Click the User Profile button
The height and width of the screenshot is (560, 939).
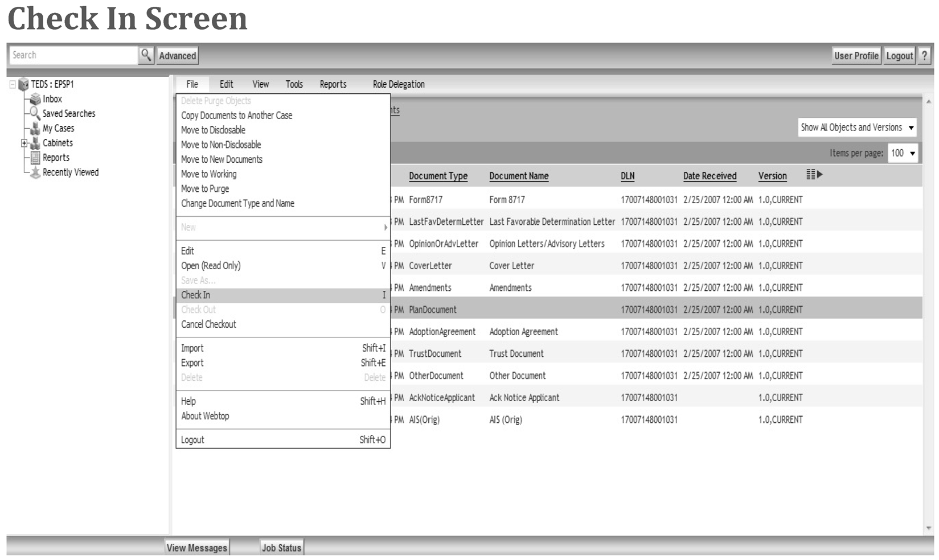click(x=856, y=56)
